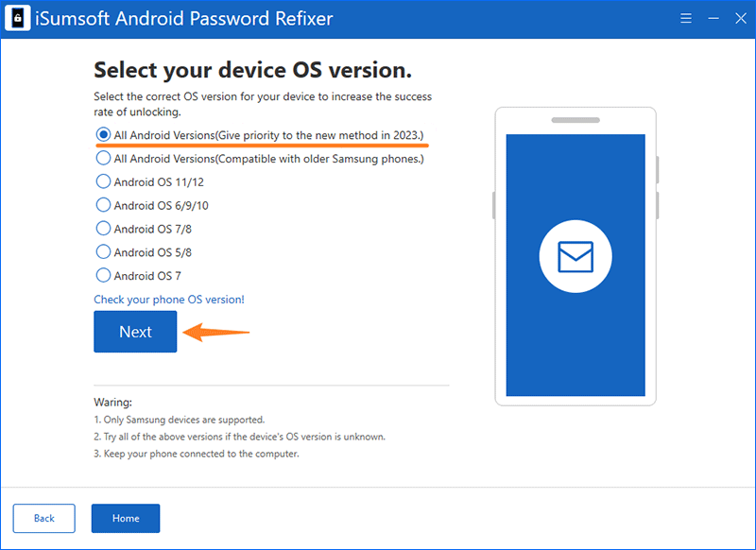Open the Check your phone OS version link
Image resolution: width=756 pixels, height=550 pixels.
[168, 300]
